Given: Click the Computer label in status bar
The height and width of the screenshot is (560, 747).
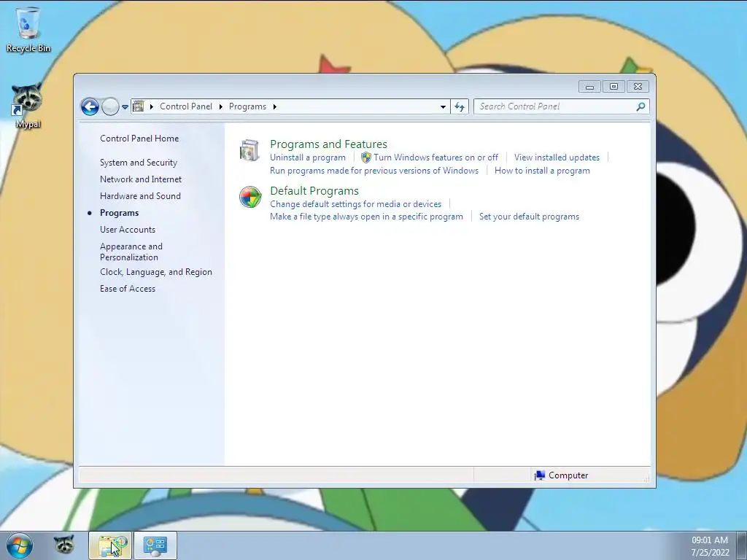Looking at the screenshot, I should pos(568,475).
